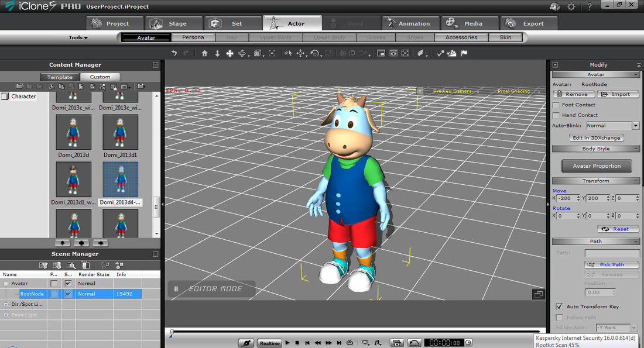644x348 pixels.
Task: Click the Import avatar button
Action: point(618,94)
